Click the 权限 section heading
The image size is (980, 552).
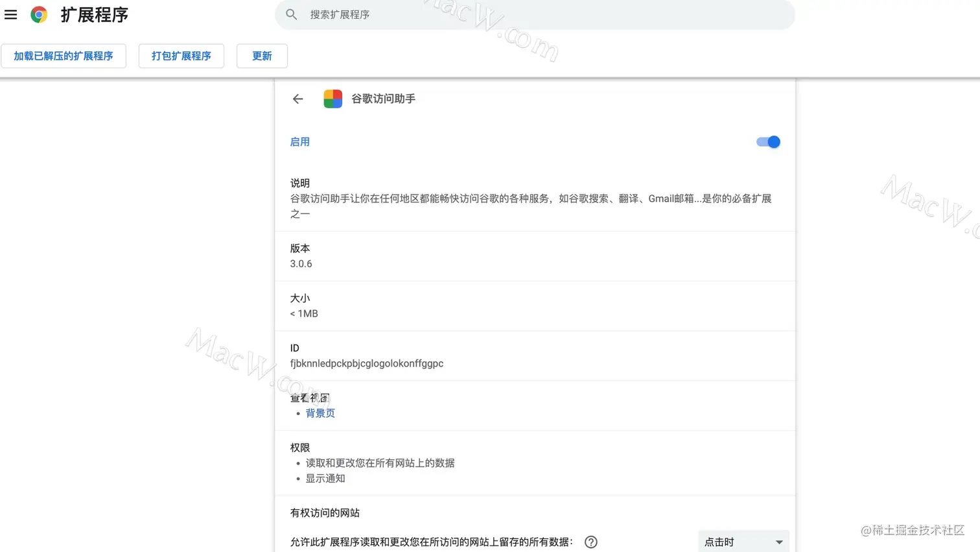(x=299, y=448)
